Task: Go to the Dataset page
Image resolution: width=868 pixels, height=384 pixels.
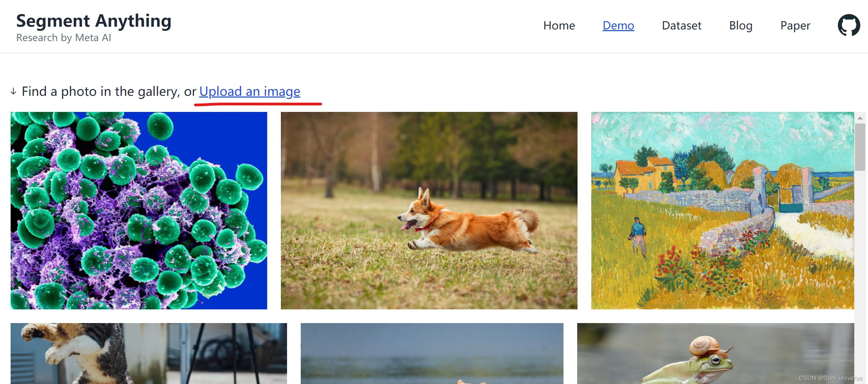Action: tap(681, 26)
